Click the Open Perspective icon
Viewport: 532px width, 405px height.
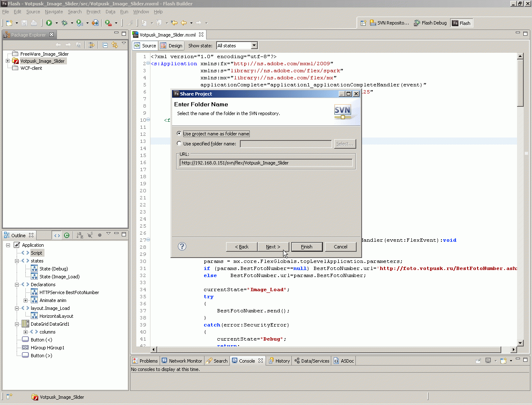pos(363,23)
